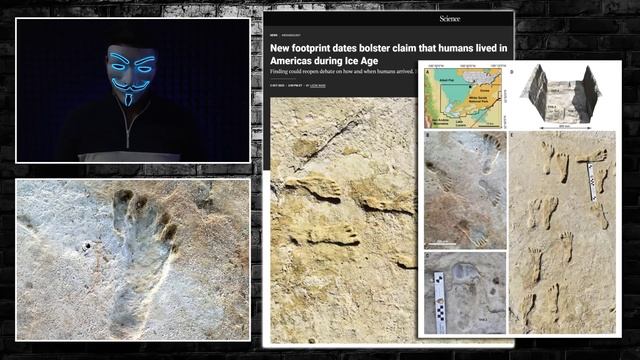
Task: Click figure panel B showing gray footprints
Action: pyautogui.click(x=465, y=190)
